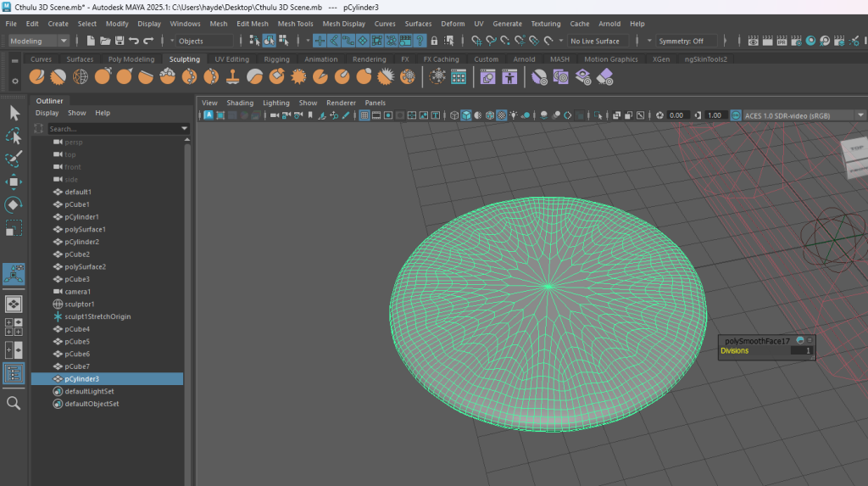The image size is (868, 486).
Task: Open Outliner search filter dropdown arrow
Action: (x=184, y=129)
